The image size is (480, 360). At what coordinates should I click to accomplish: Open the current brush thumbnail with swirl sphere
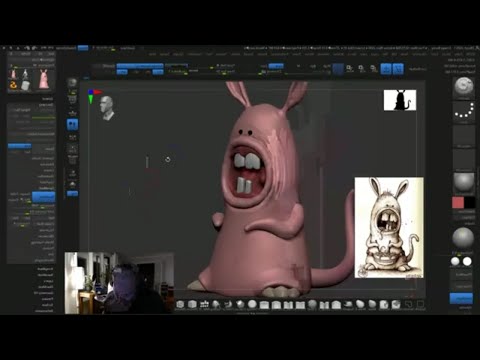tap(464, 88)
